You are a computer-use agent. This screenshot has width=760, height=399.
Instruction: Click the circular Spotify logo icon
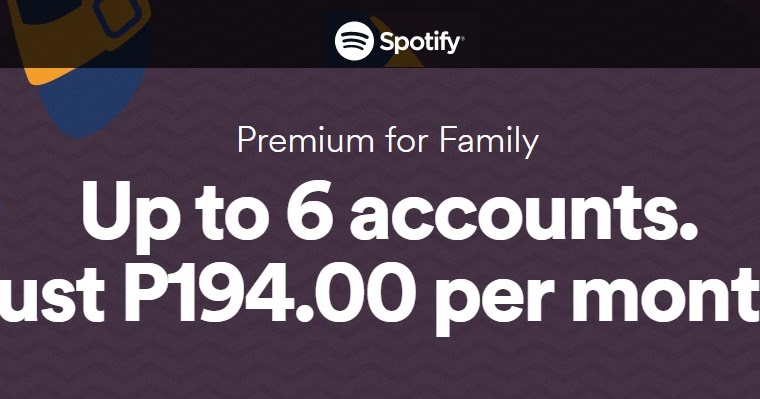354,41
